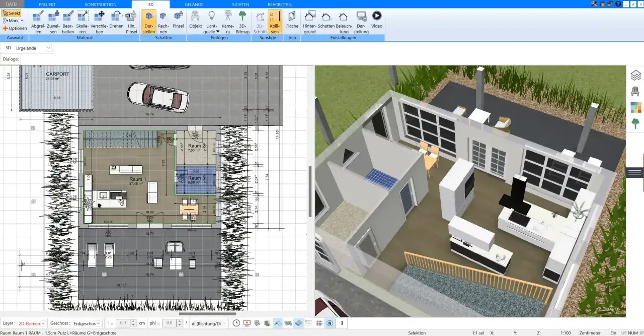Switch to the GELÄNDE tab
The image size is (644, 336).
(x=194, y=4)
